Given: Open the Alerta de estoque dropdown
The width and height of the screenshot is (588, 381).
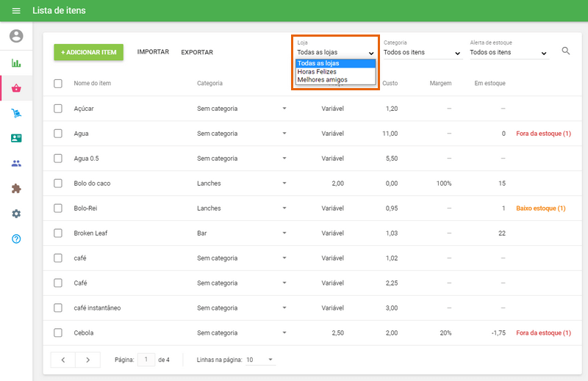Looking at the screenshot, I should pyautogui.click(x=509, y=53).
